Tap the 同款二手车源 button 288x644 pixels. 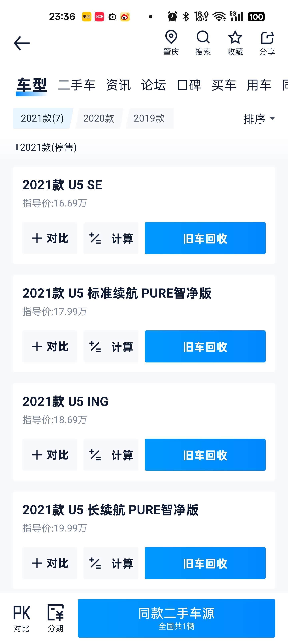coord(176,618)
